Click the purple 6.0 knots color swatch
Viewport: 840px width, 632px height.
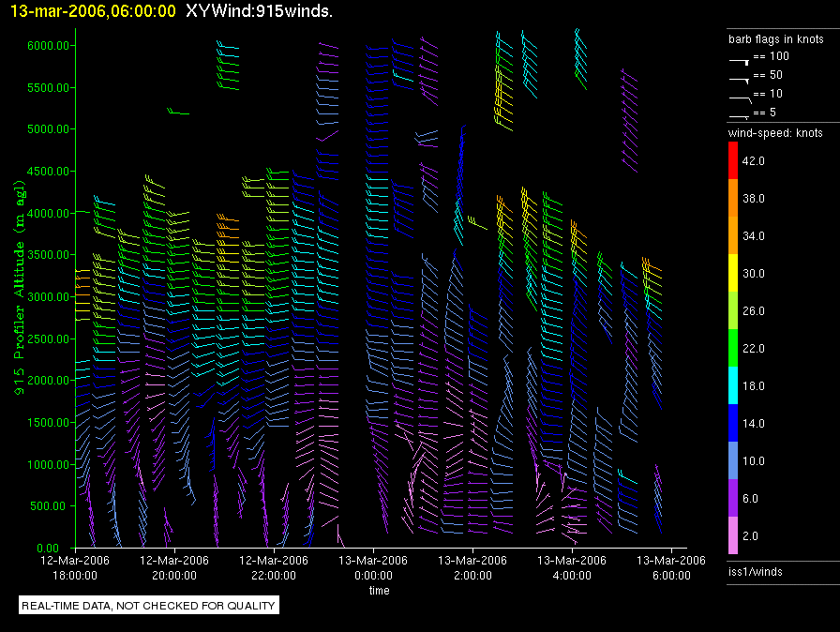point(734,498)
